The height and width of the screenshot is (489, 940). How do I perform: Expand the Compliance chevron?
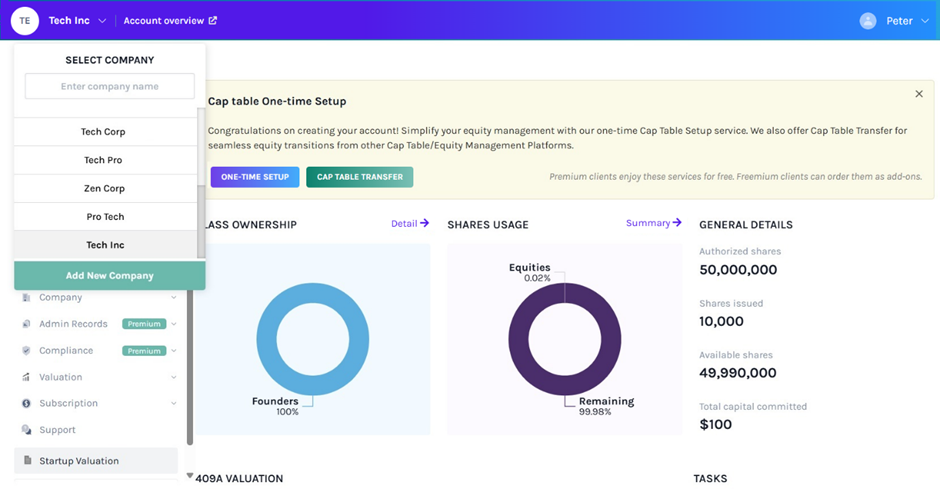tap(174, 351)
